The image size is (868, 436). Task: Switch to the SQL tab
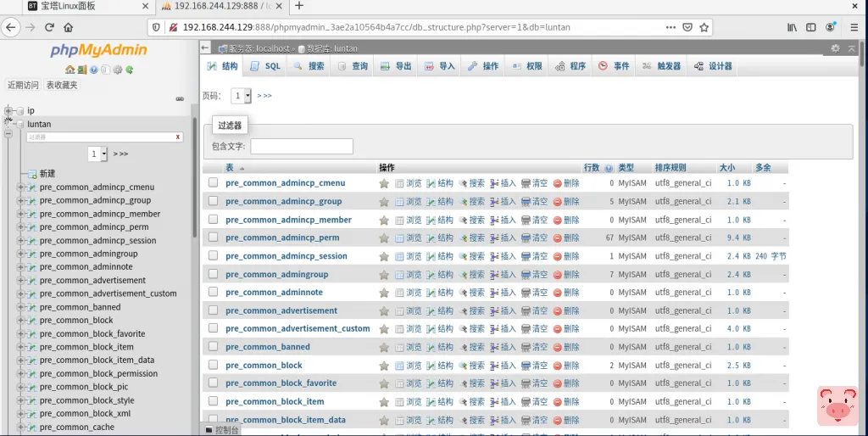pyautogui.click(x=264, y=66)
